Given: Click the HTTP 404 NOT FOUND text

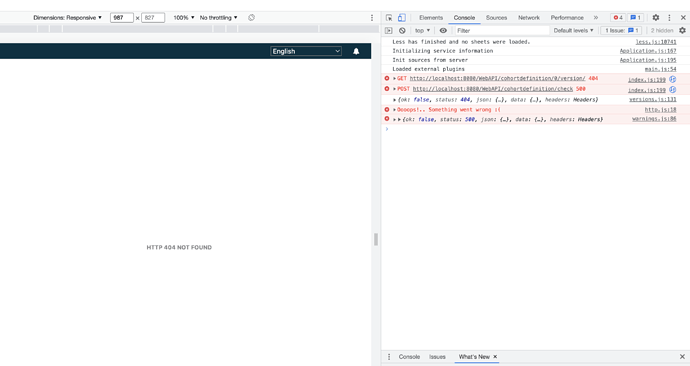Looking at the screenshot, I should [179, 248].
